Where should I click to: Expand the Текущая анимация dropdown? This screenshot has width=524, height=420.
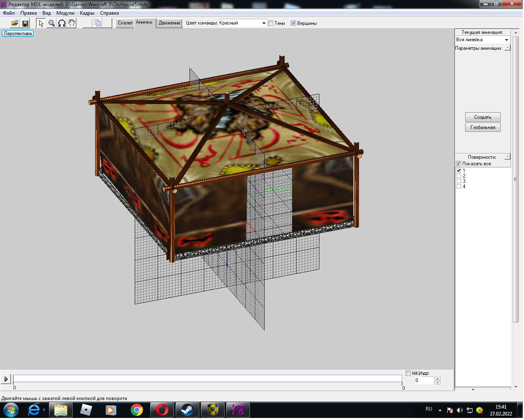pyautogui.click(x=506, y=40)
